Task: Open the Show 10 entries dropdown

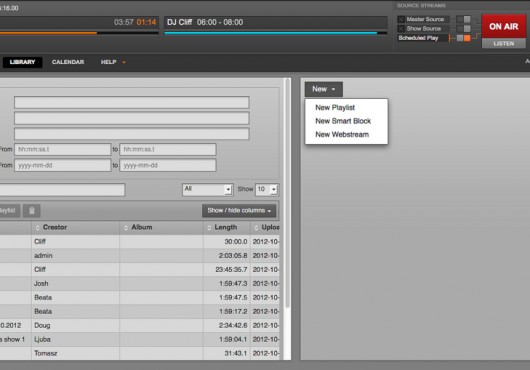Action: 267,189
